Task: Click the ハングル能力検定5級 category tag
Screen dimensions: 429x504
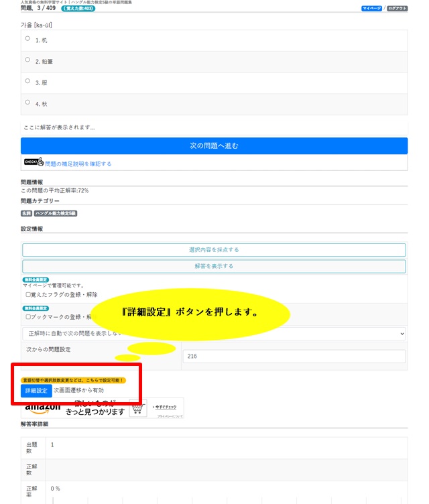Action: point(56,213)
